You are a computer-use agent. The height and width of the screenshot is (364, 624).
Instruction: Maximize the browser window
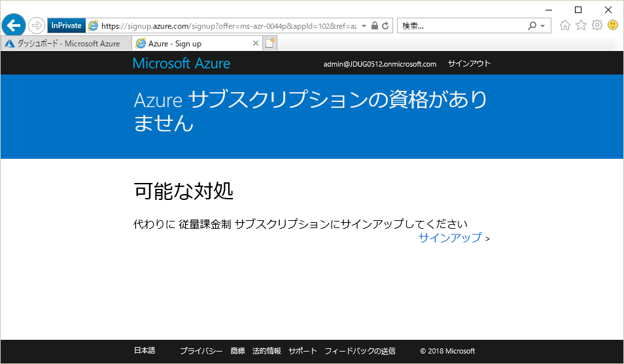(x=578, y=10)
